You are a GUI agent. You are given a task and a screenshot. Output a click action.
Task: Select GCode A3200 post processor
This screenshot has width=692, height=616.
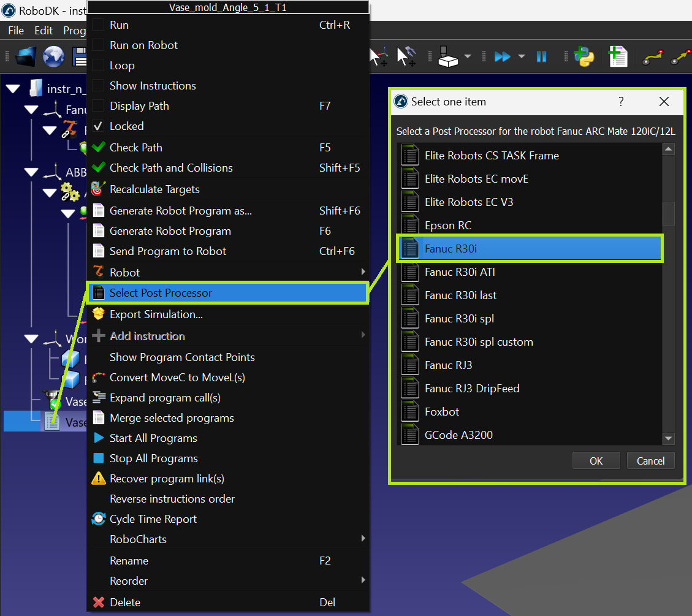click(x=530, y=435)
